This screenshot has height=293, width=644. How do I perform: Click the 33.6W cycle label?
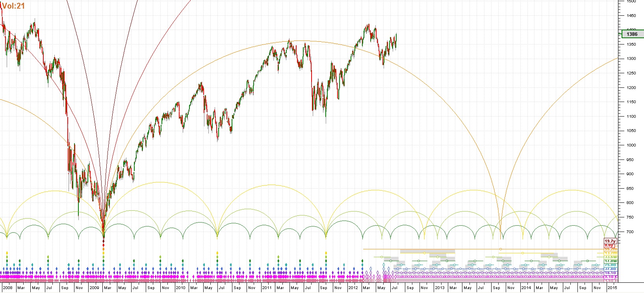611,257
